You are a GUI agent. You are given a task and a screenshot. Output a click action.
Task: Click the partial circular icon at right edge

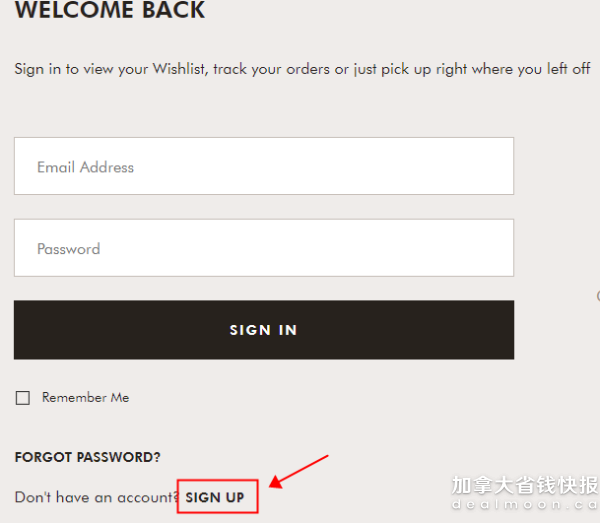tap(598, 296)
